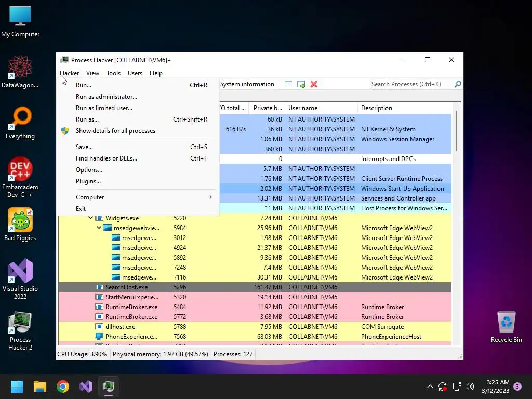Open the Visual Studio 2022 desktop shortcut

[x=20, y=279]
